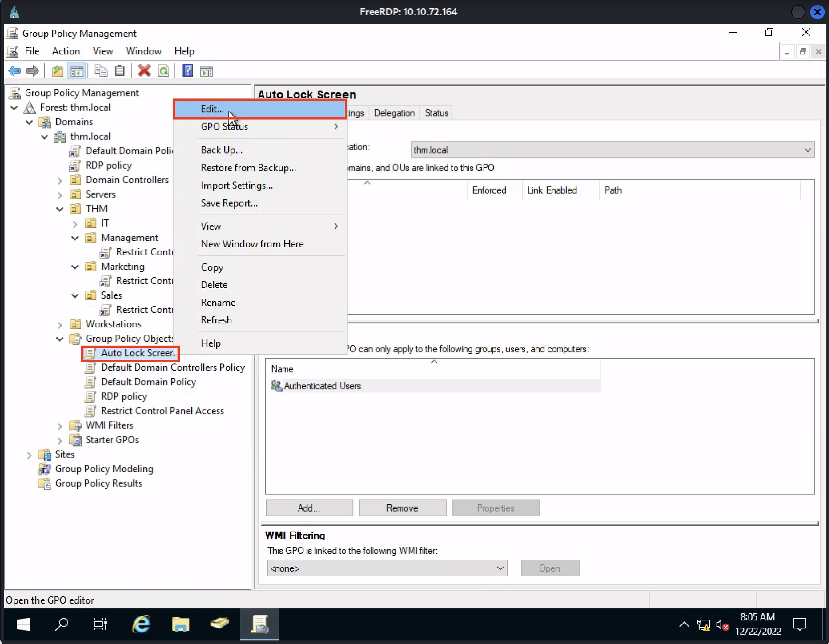Select Back Up... in context menu
Viewport: 829px width, 644px height.
pyautogui.click(x=260, y=150)
